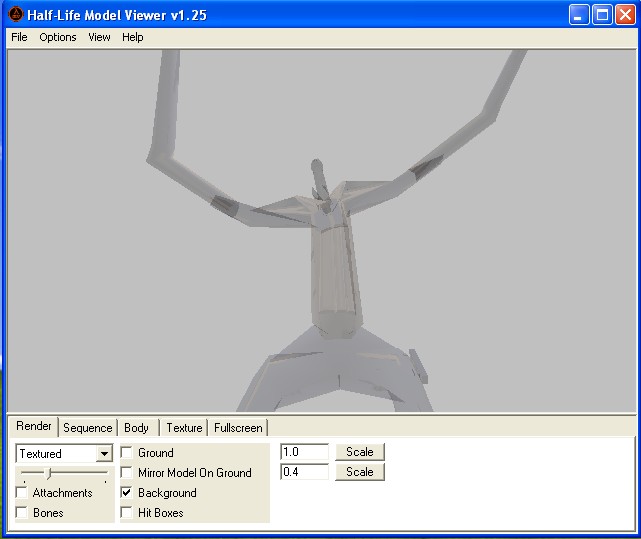This screenshot has width=641, height=539.
Task: Open the Help menu
Action: (133, 37)
